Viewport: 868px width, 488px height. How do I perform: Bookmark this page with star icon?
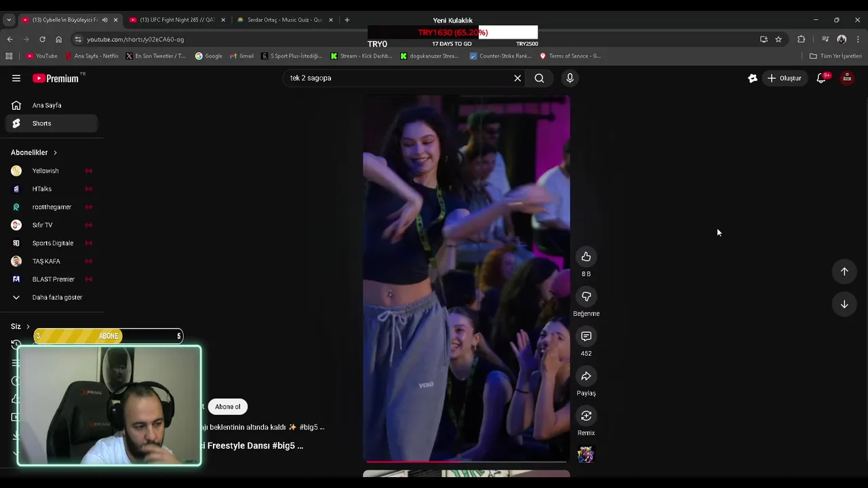(x=778, y=39)
